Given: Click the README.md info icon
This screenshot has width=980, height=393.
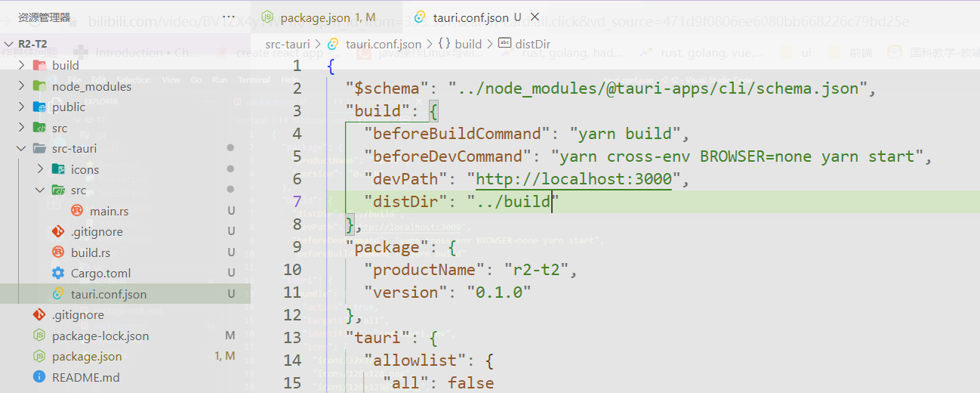Looking at the screenshot, I should click(x=39, y=377).
